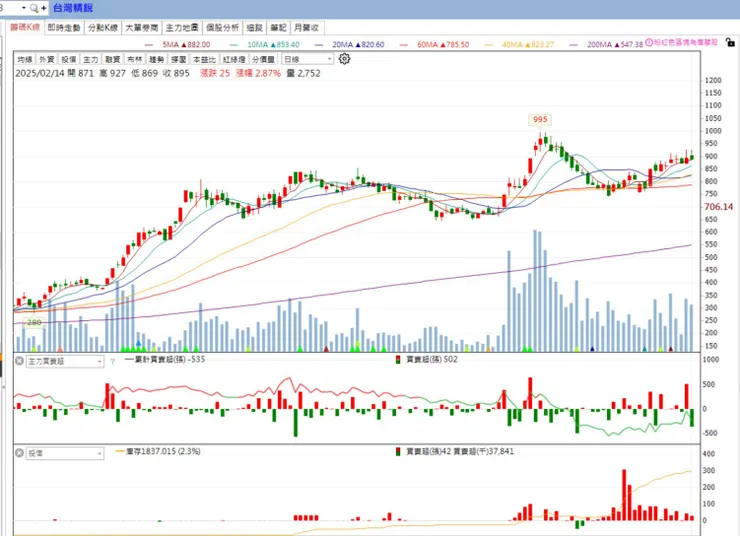Click the 60MA 785.50 legend entry
Screen dimensions: 740x536
click(435, 45)
